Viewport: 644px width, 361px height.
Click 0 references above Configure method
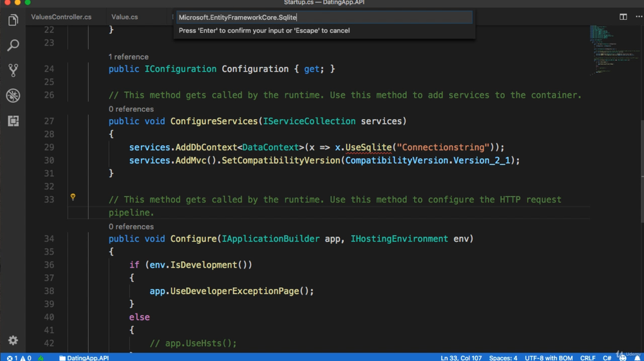131,227
